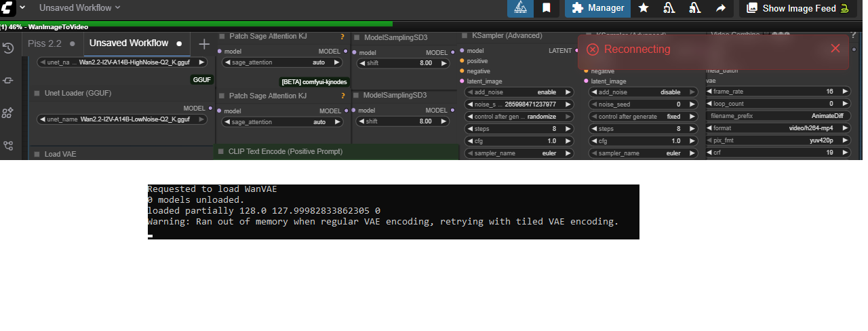Open the Manager panel
The image size is (868, 331).
[x=597, y=8]
